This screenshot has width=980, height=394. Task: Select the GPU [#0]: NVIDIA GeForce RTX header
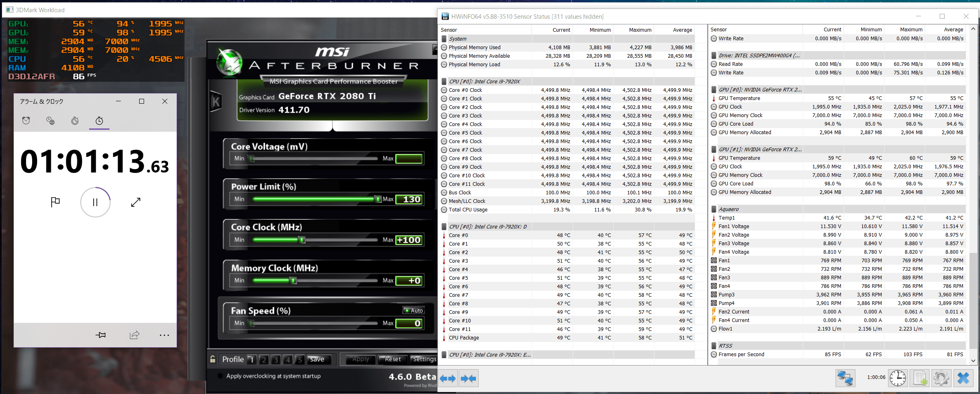(838, 89)
